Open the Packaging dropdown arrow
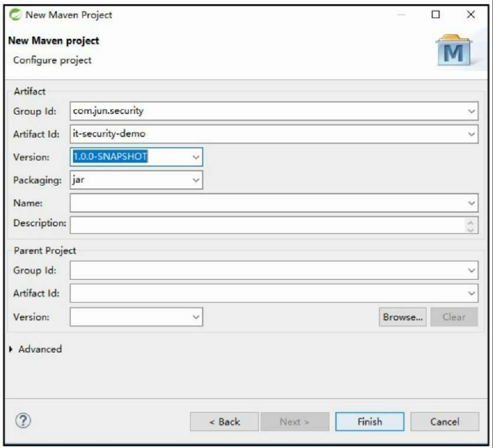 pyautogui.click(x=196, y=180)
